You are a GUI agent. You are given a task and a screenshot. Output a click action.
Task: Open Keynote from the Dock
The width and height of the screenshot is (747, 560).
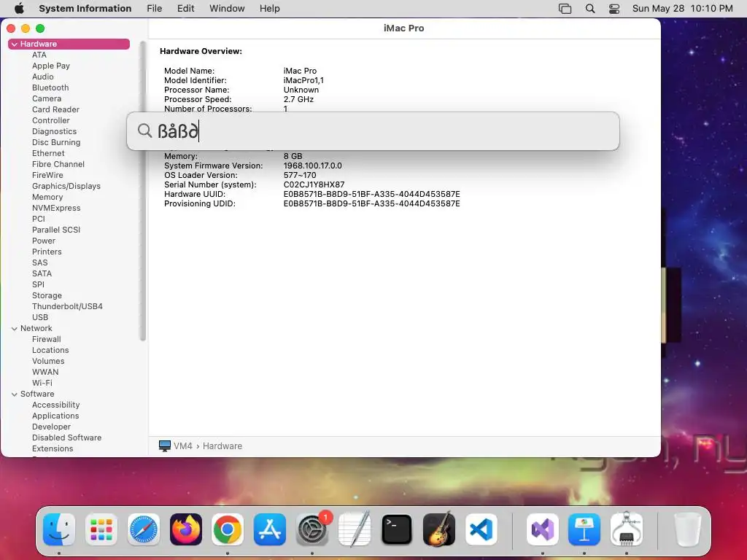[x=584, y=529]
